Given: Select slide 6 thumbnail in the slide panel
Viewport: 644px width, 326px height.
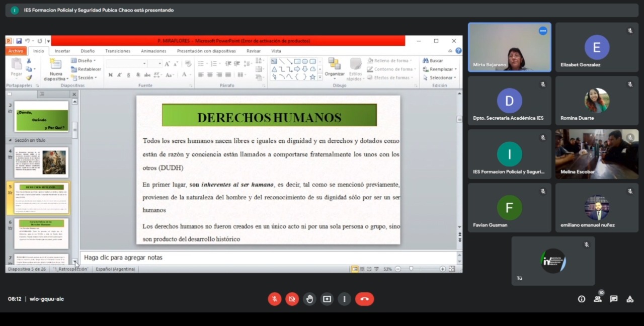Looking at the screenshot, I should click(41, 233).
